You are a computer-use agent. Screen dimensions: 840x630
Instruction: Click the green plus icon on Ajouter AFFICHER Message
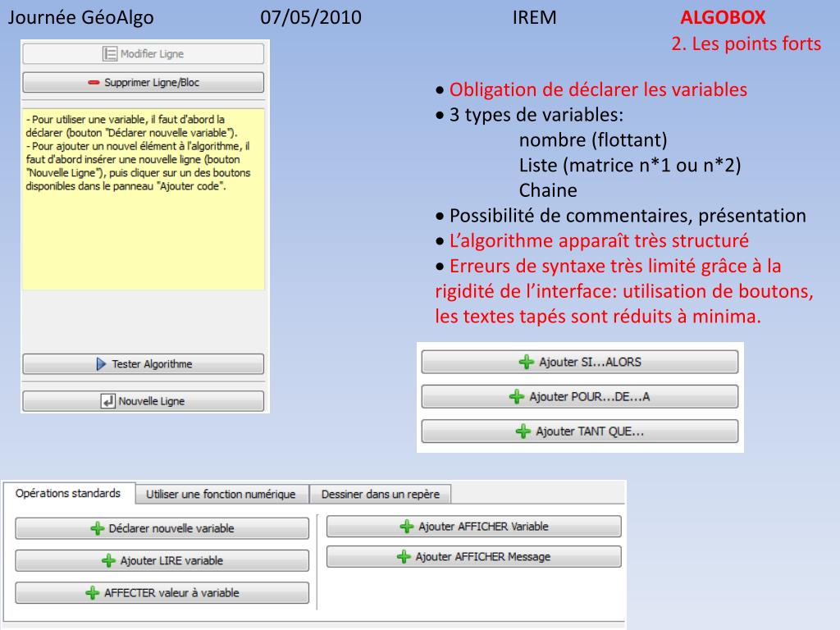tap(404, 557)
